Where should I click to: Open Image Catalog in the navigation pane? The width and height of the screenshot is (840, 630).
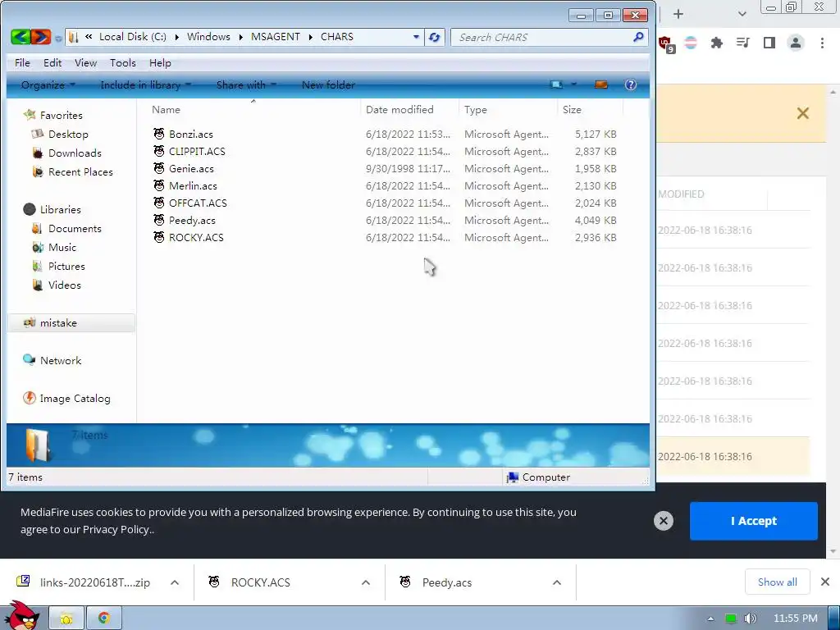coord(75,398)
